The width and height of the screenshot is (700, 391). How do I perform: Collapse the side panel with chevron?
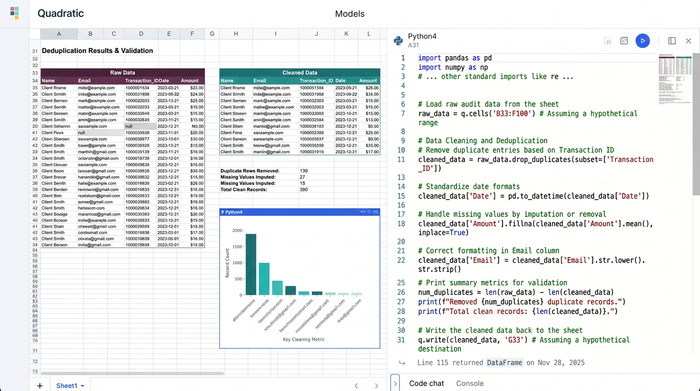395,383
